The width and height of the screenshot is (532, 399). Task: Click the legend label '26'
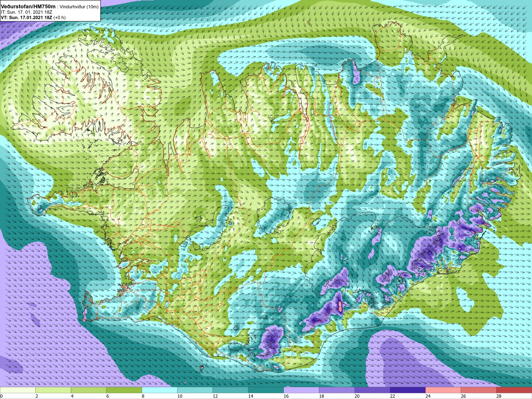coord(463,396)
